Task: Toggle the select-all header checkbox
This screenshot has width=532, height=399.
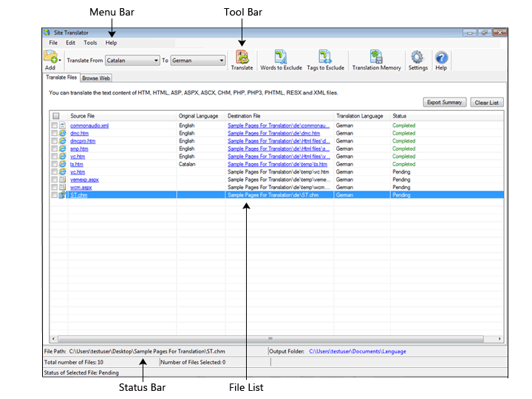Action: [56, 116]
